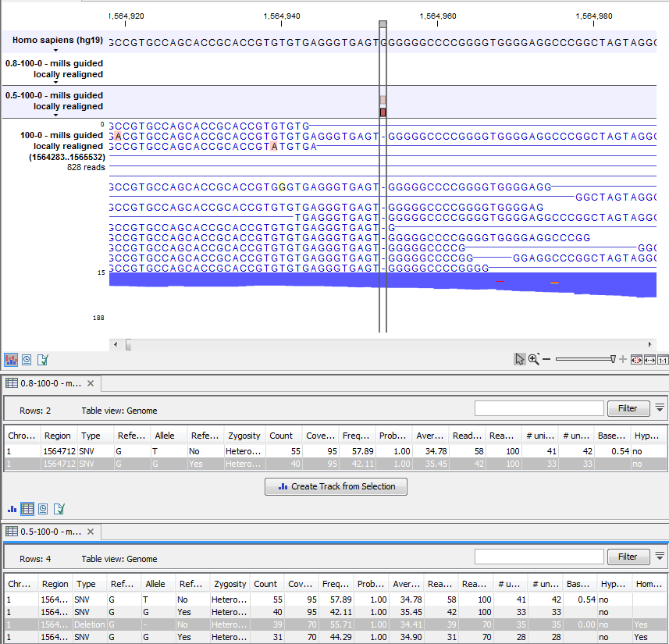Expand Homo sapiens (hg19) track options arrow
Image resolution: width=669 pixels, height=644 pixels.
click(55, 51)
